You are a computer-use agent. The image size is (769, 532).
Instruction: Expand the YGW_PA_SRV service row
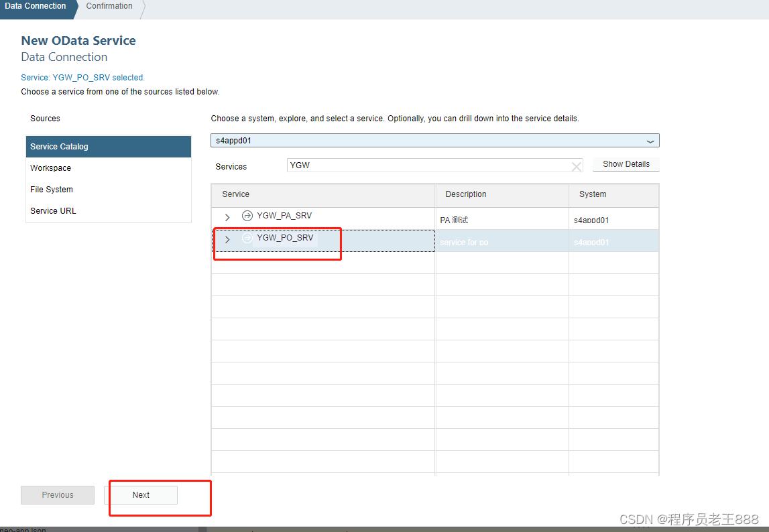227,217
